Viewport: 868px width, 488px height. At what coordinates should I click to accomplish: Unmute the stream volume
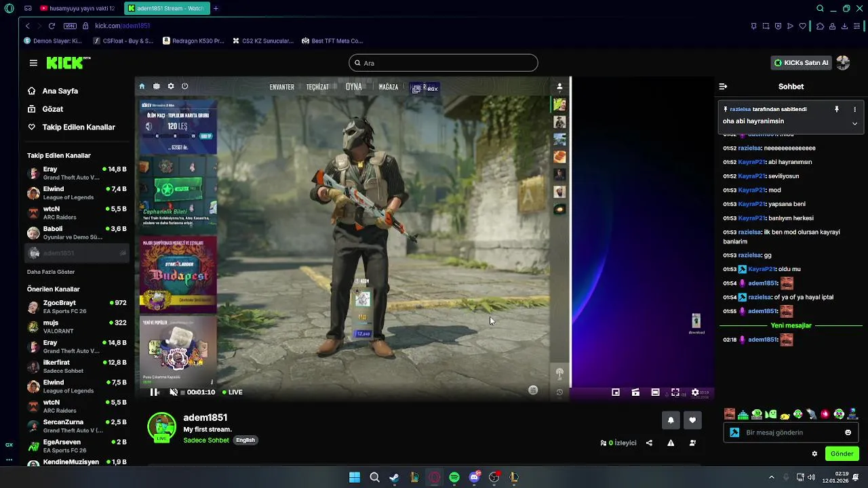173,392
